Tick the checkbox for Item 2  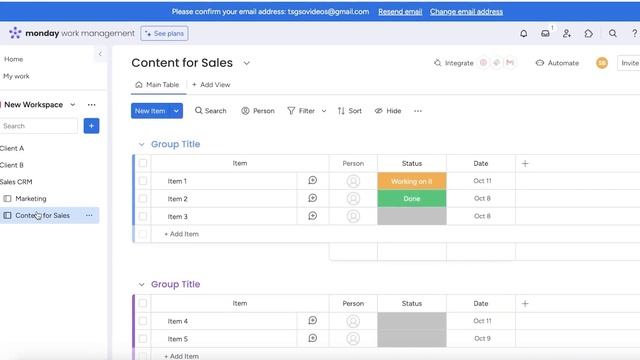pyautogui.click(x=143, y=198)
